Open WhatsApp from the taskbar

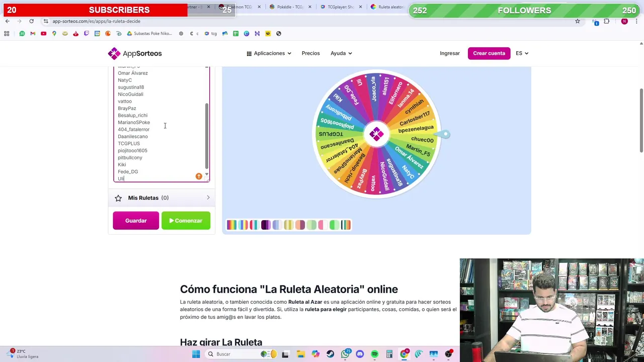345,354
